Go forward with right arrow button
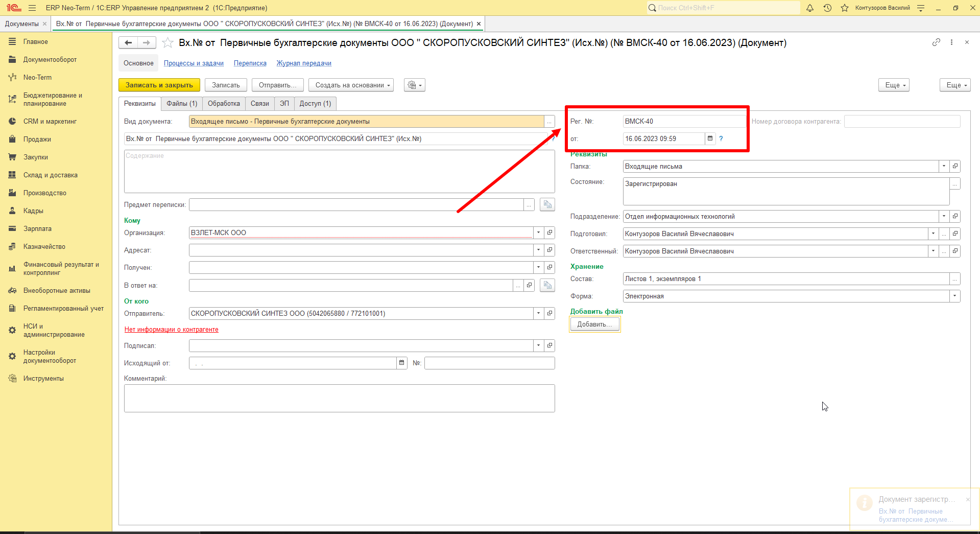This screenshot has height=534, width=980. (147, 43)
